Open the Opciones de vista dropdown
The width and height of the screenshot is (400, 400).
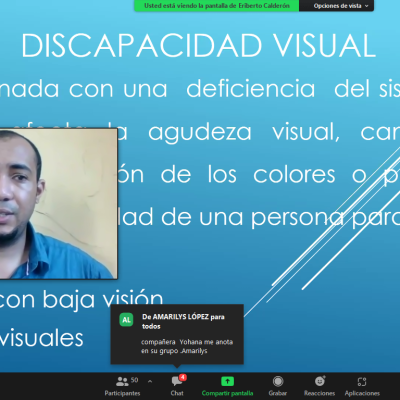pyautogui.click(x=337, y=6)
